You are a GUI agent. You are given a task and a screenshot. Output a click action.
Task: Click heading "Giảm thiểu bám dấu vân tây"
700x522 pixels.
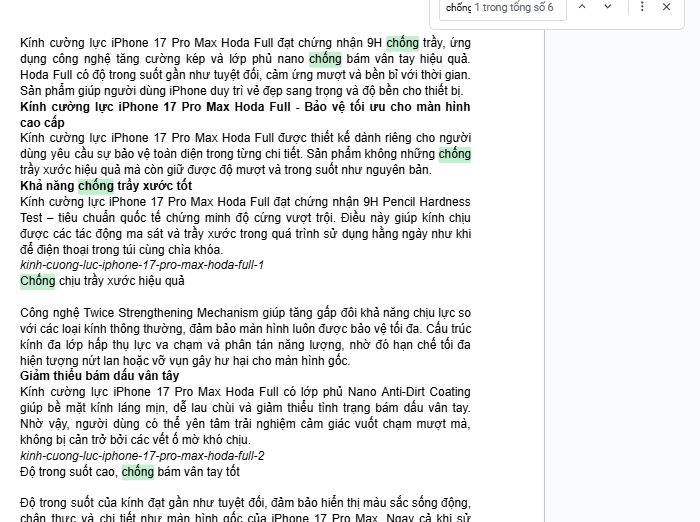point(100,376)
